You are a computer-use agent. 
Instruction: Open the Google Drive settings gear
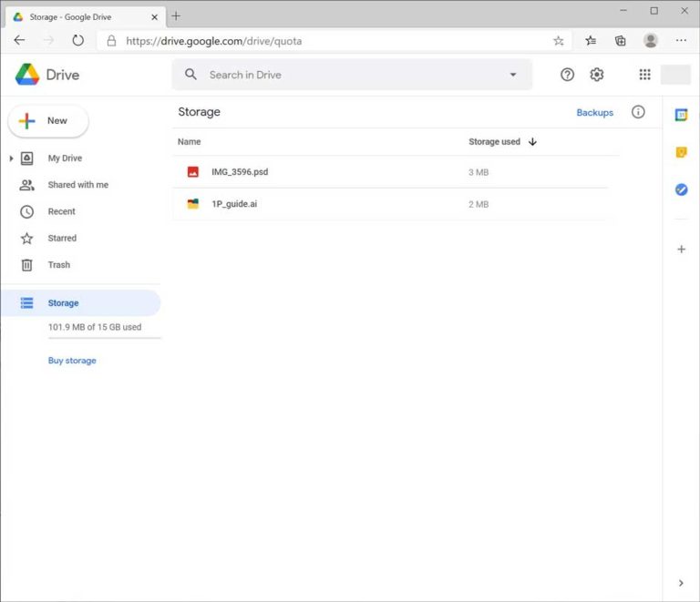[596, 75]
